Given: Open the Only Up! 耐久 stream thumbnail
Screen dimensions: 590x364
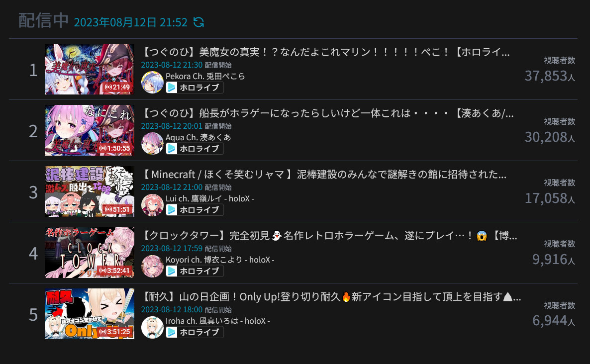Looking at the screenshot, I should 90,314.
